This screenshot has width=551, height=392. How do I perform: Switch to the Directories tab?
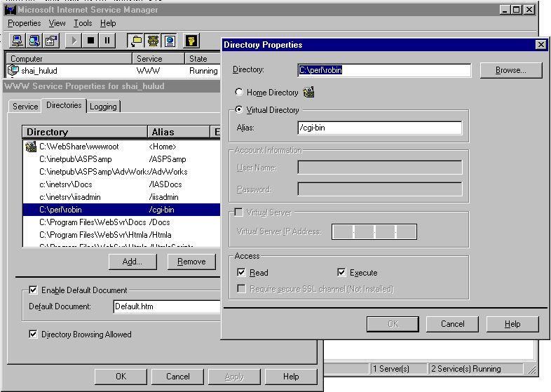64,105
